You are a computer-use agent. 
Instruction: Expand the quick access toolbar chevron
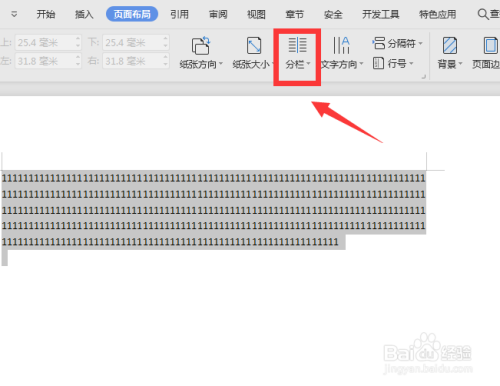(x=14, y=14)
